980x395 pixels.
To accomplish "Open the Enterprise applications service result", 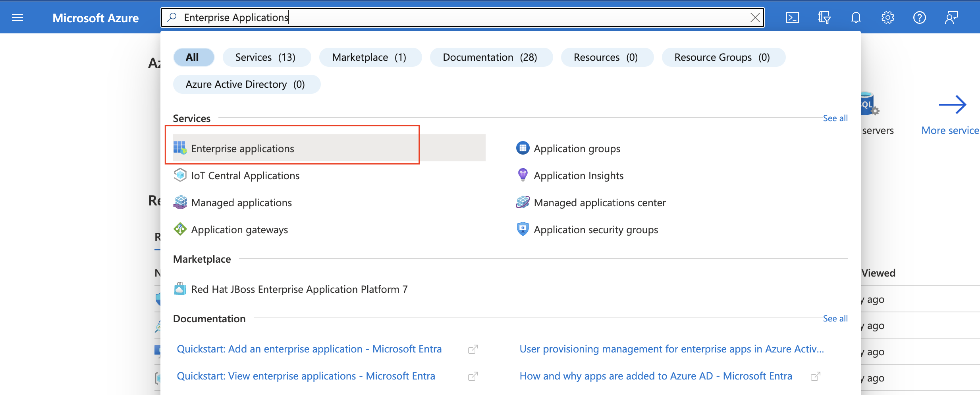I will coord(329,148).
